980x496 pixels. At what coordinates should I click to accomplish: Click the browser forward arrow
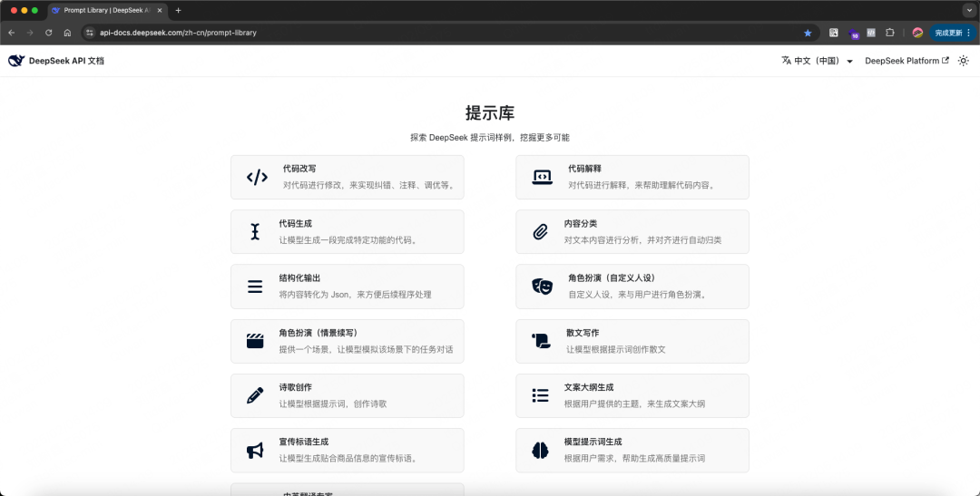point(29,33)
